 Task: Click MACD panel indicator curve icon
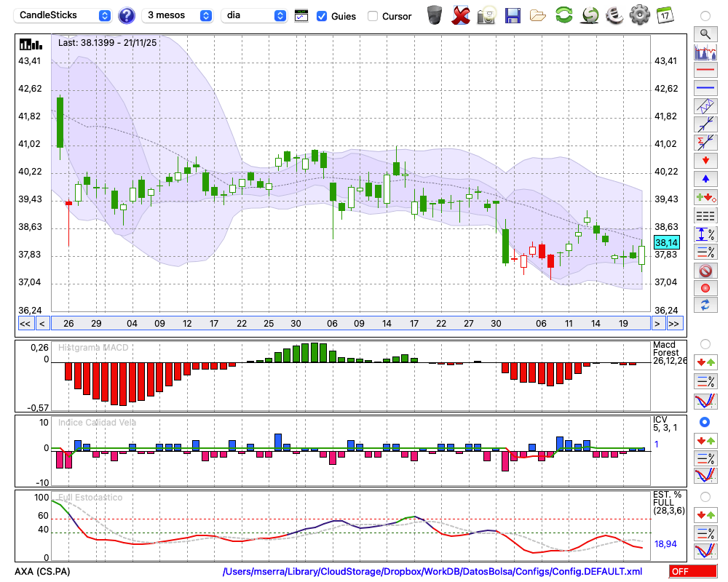click(705, 401)
